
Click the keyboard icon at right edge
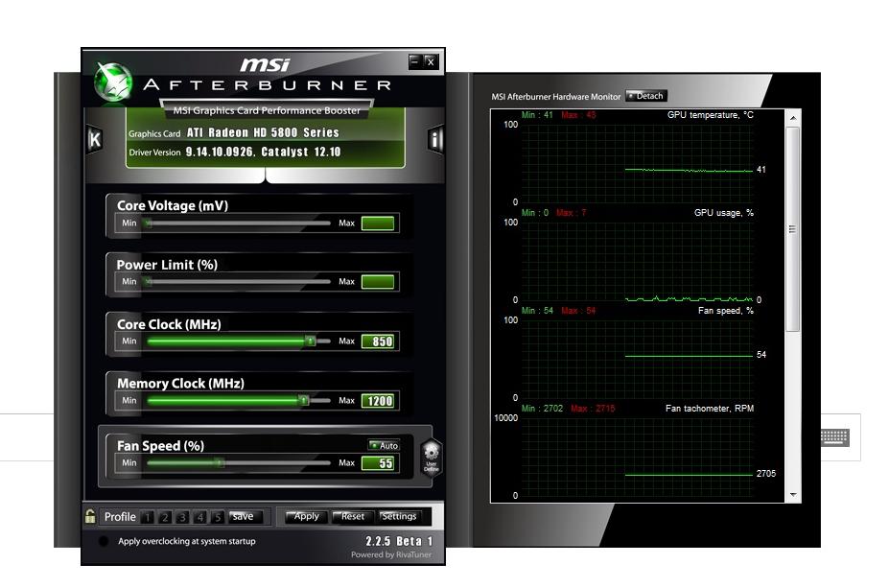[834, 437]
